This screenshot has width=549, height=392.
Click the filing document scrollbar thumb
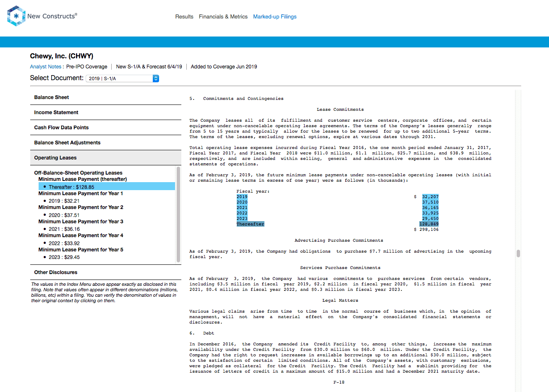518,253
